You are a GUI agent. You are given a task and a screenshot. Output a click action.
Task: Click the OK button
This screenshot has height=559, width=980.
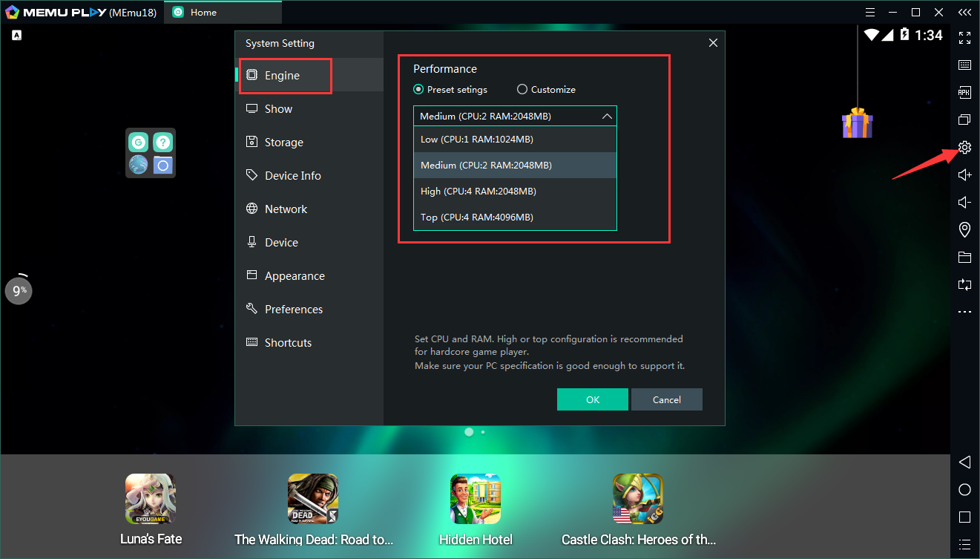[x=592, y=399]
